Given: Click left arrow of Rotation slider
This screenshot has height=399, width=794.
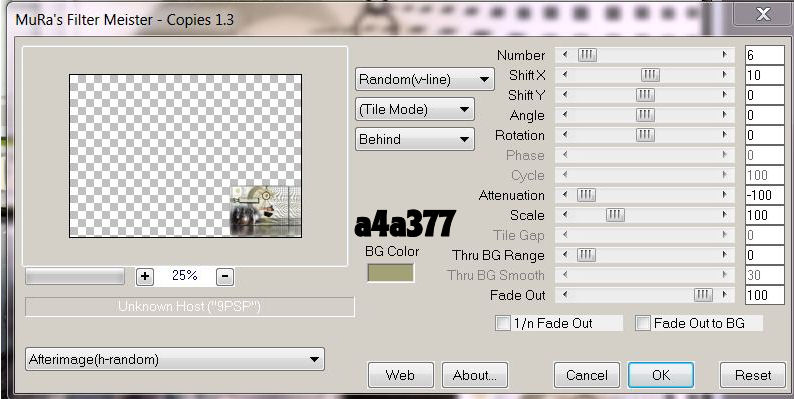Looking at the screenshot, I should tap(565, 135).
